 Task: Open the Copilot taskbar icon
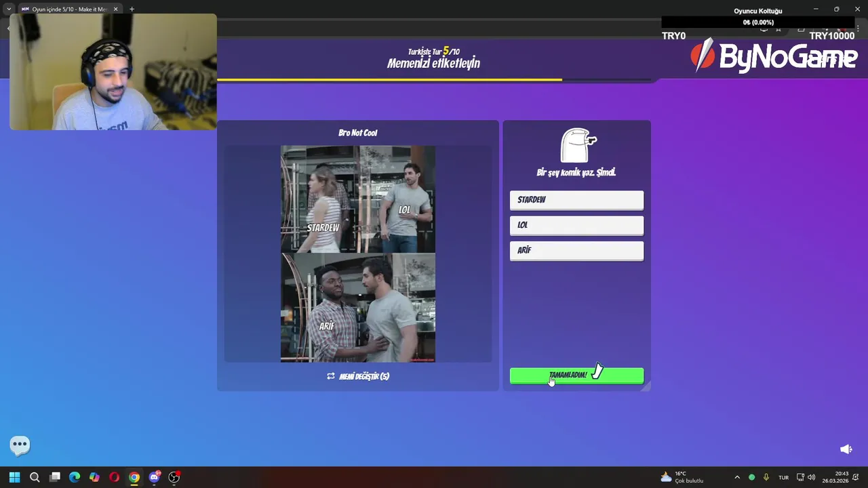coord(94,477)
